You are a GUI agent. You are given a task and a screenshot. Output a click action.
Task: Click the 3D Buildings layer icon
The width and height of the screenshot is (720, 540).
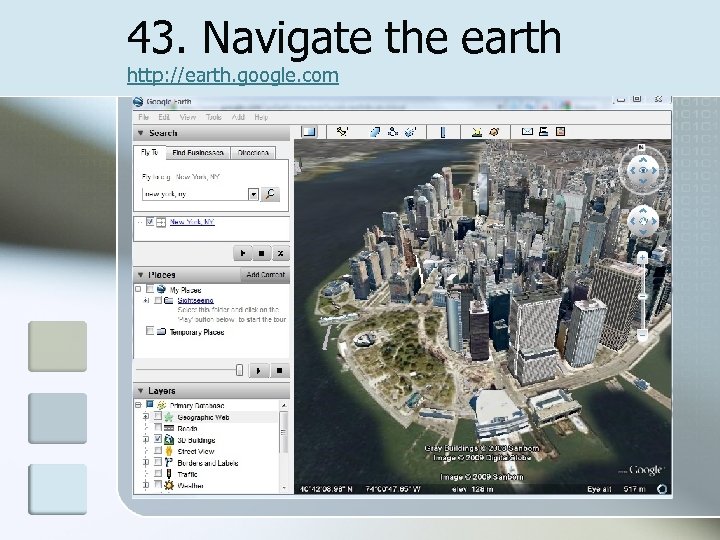[169, 439]
